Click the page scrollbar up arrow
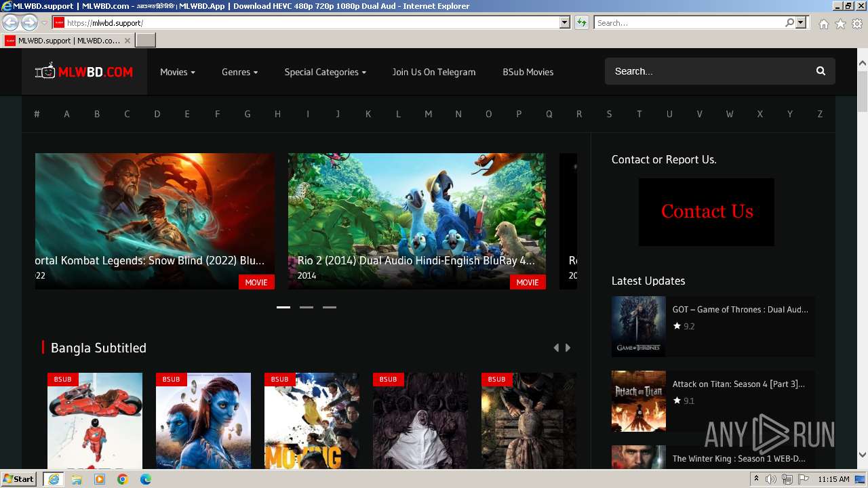868x488 pixels. pyautogui.click(x=863, y=64)
